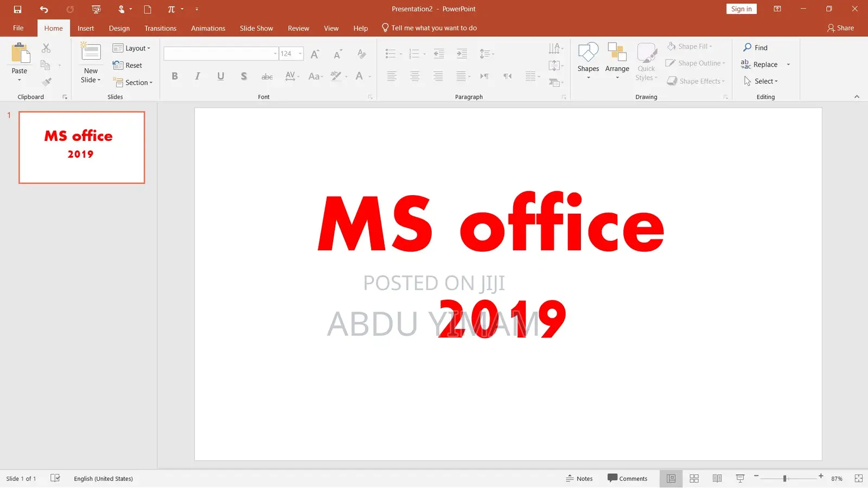868x488 pixels.
Task: Open the Transitions tab
Action: coord(161,28)
